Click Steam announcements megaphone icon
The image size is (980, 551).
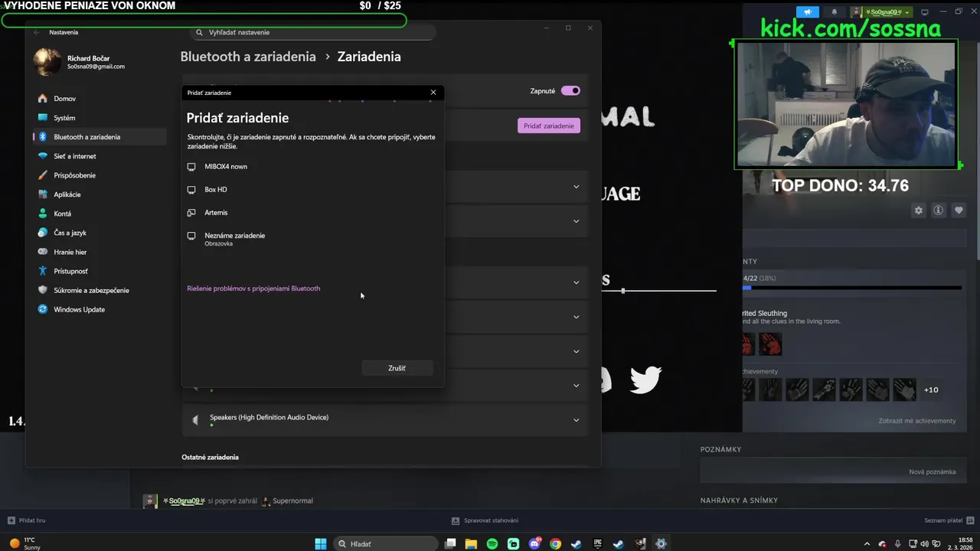(808, 12)
